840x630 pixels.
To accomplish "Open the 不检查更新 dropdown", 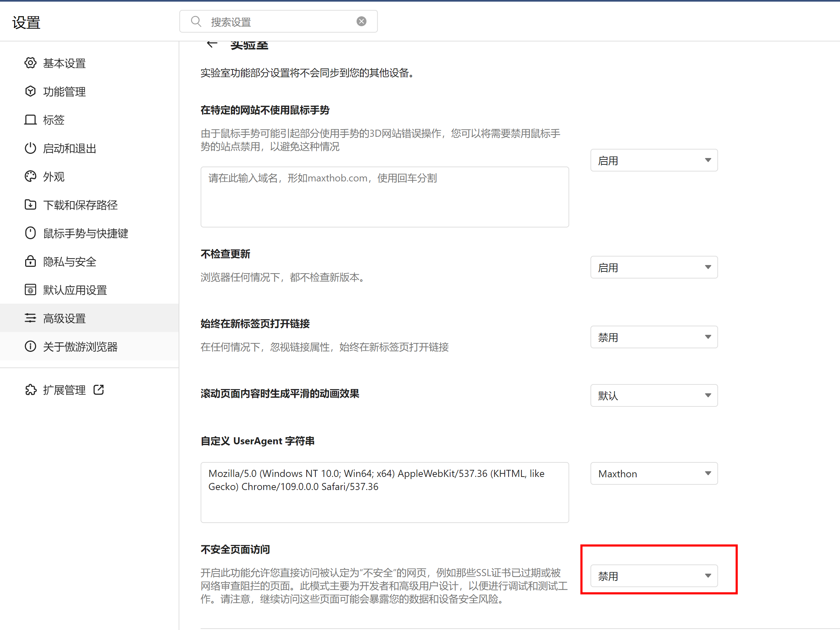I will (x=654, y=267).
